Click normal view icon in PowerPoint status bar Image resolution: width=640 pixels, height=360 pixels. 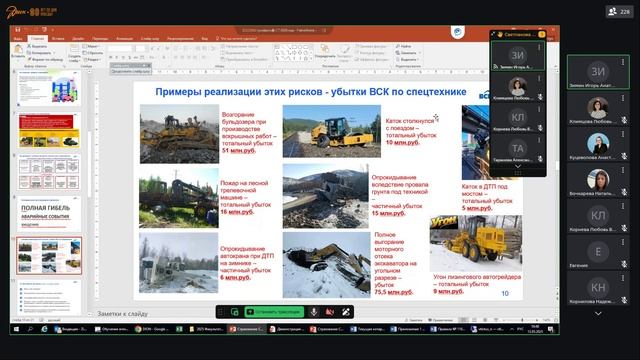pos(463,320)
